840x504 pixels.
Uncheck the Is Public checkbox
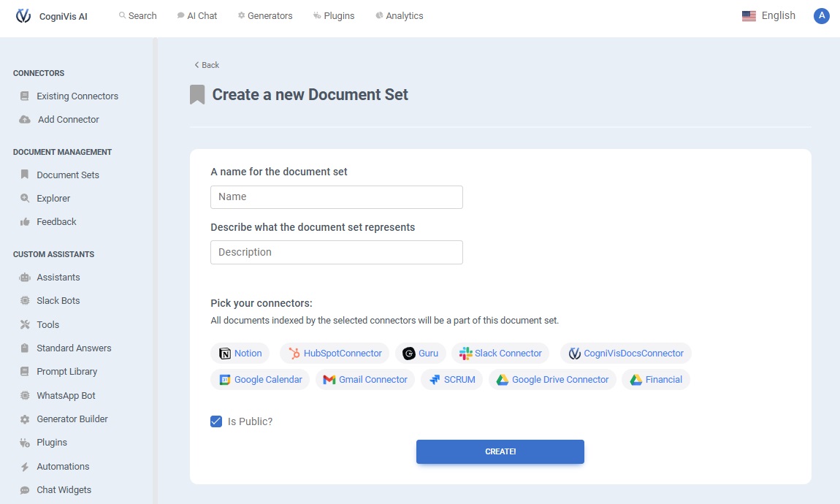216,421
